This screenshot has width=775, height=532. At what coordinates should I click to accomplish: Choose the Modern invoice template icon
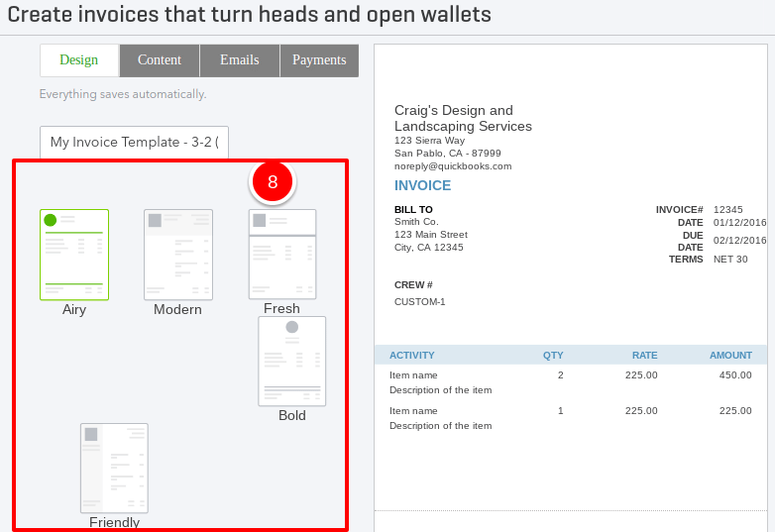(x=178, y=255)
